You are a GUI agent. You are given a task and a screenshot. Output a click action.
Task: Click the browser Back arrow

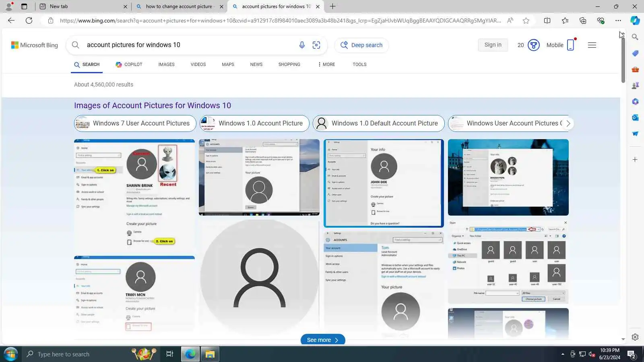point(11,21)
